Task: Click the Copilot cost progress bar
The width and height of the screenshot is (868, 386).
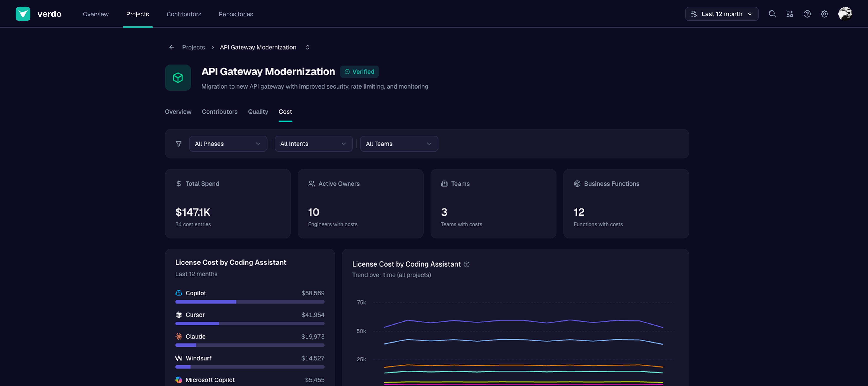Action: pos(250,302)
